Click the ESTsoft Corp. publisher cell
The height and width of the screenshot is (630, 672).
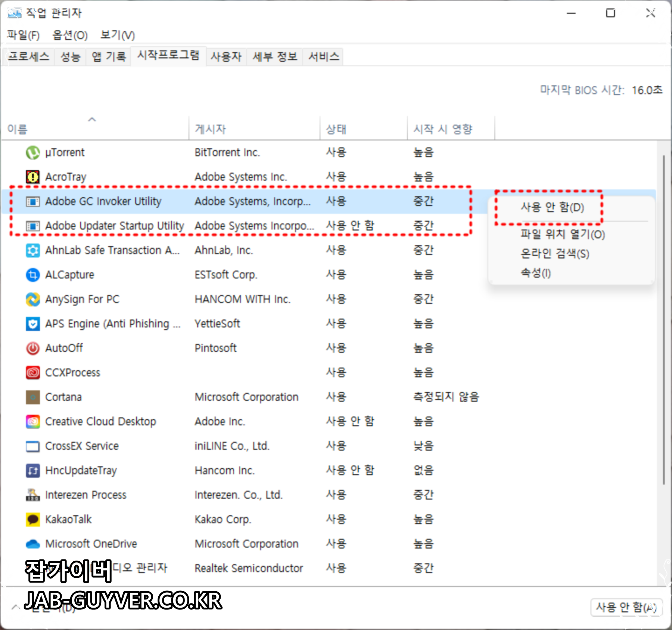click(x=226, y=275)
